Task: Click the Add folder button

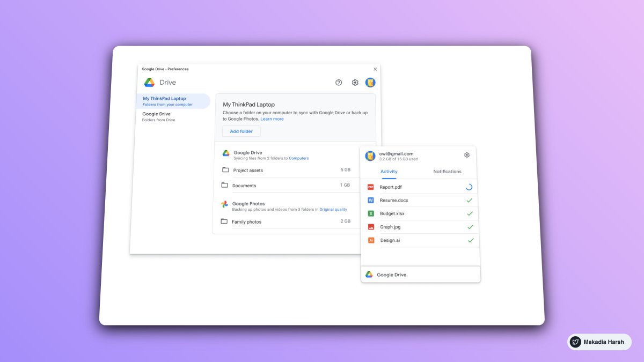Action: [240, 131]
